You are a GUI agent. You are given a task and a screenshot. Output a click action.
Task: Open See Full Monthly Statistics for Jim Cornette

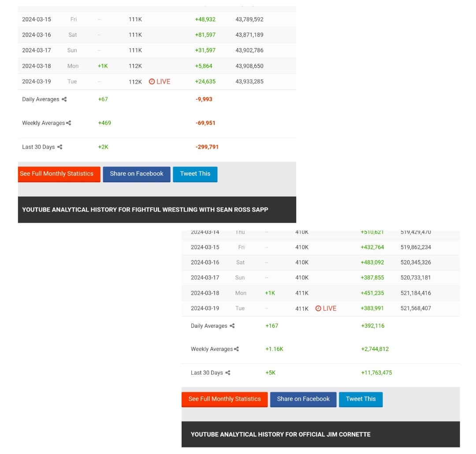(224, 399)
